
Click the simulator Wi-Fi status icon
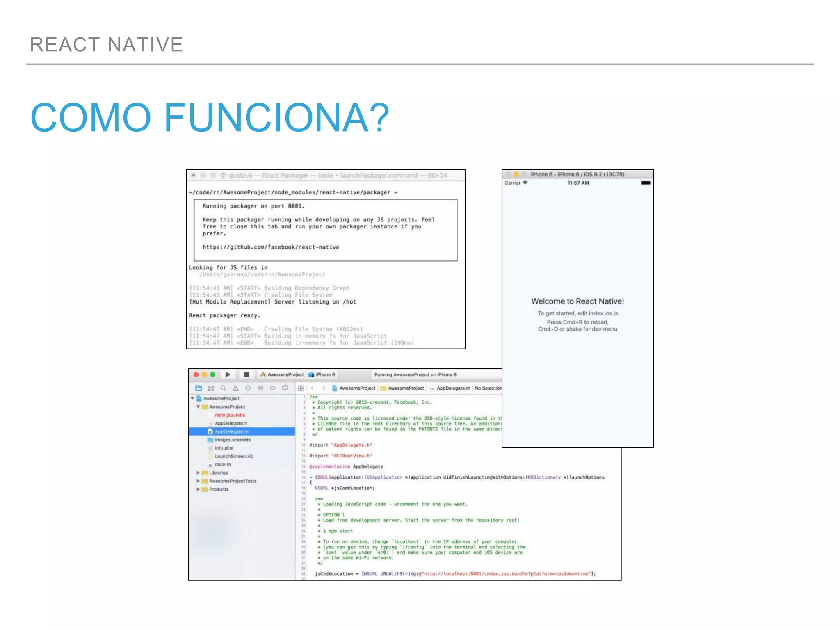(x=525, y=183)
